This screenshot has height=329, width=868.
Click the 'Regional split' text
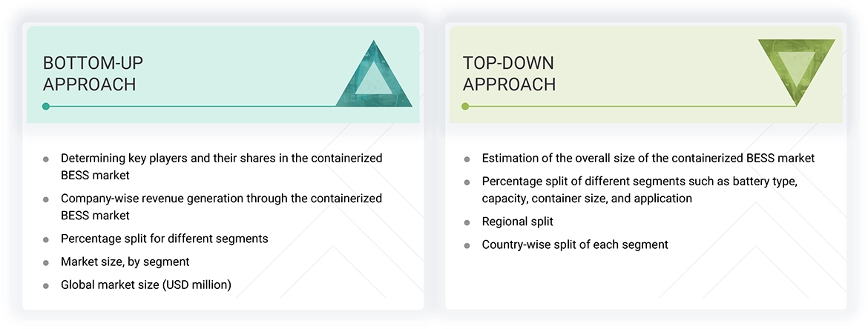[517, 222]
